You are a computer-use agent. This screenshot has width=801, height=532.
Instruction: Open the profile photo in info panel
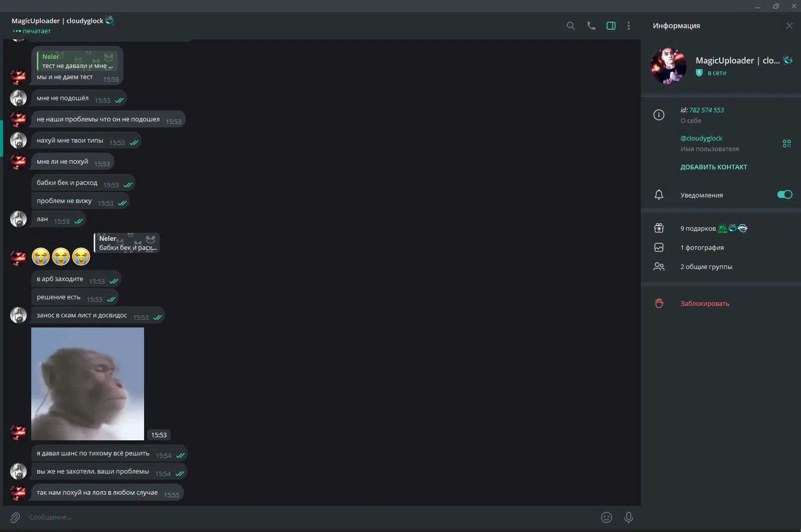[668, 66]
